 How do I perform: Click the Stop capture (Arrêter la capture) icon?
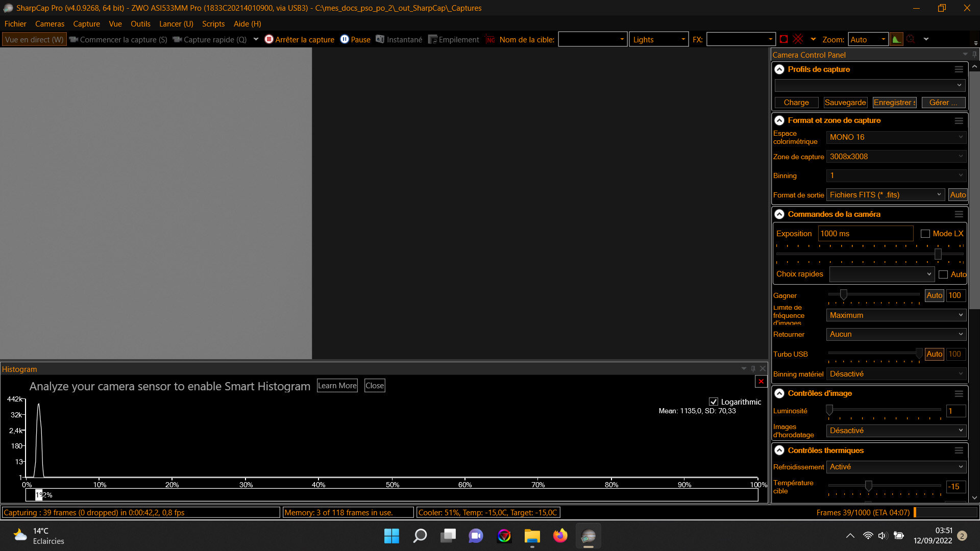pyautogui.click(x=269, y=39)
